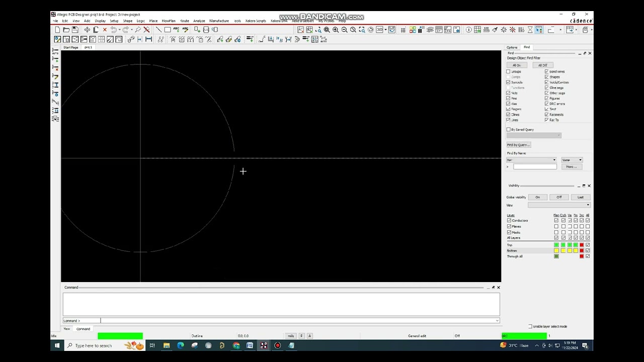
Task: Click the Undo arrow icon
Action: tap(114, 30)
